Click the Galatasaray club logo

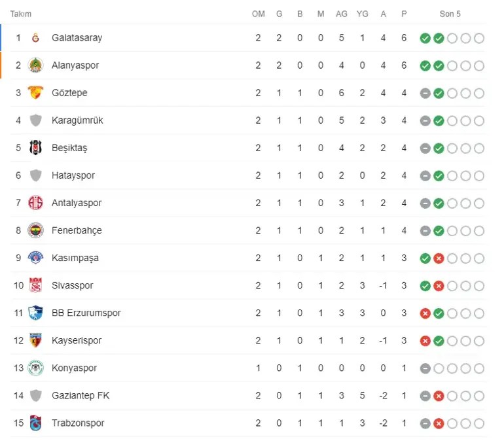35,38
